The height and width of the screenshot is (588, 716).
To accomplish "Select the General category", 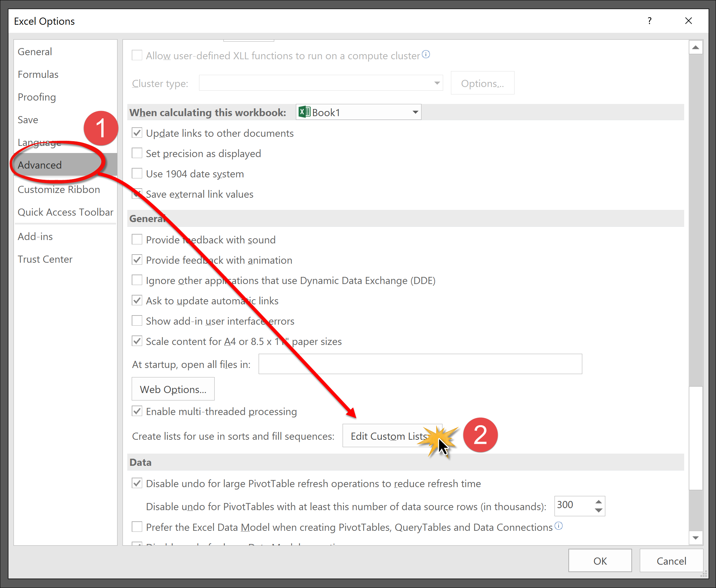I will 65,52.
